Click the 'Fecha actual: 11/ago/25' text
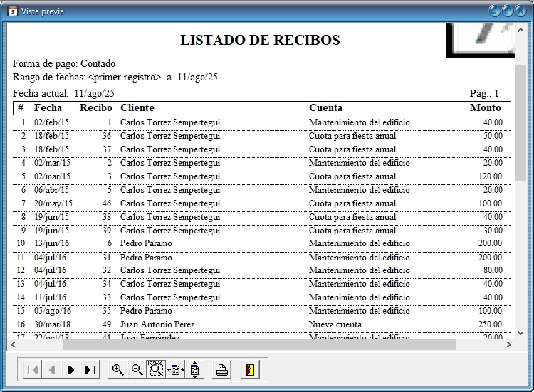 click(63, 93)
